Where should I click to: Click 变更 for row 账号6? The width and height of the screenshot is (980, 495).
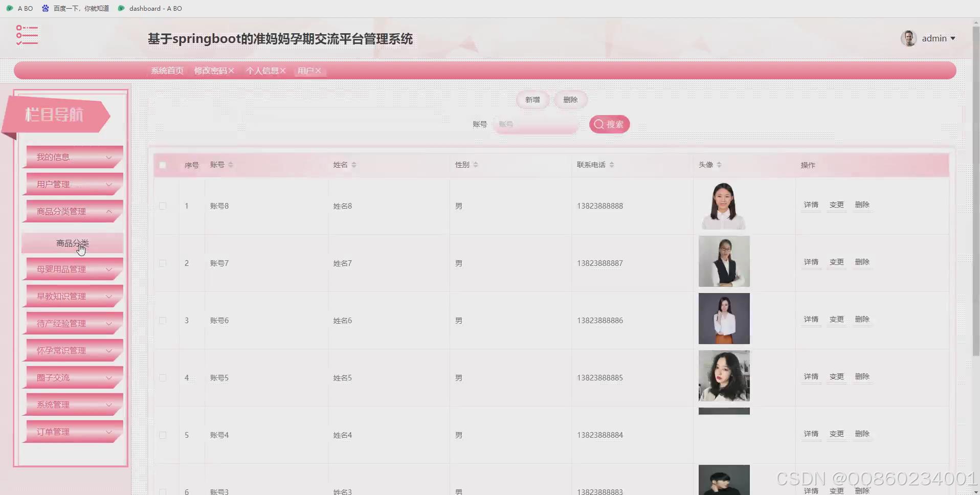(x=837, y=320)
